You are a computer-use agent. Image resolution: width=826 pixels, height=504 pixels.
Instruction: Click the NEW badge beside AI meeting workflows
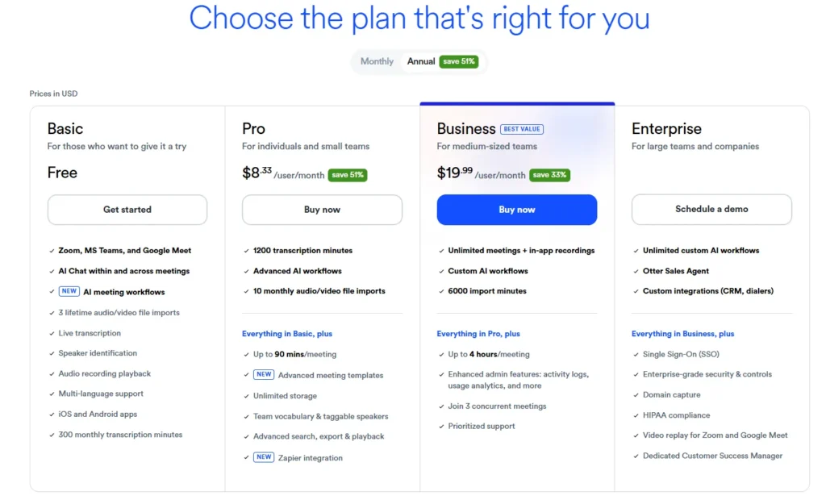coord(69,292)
